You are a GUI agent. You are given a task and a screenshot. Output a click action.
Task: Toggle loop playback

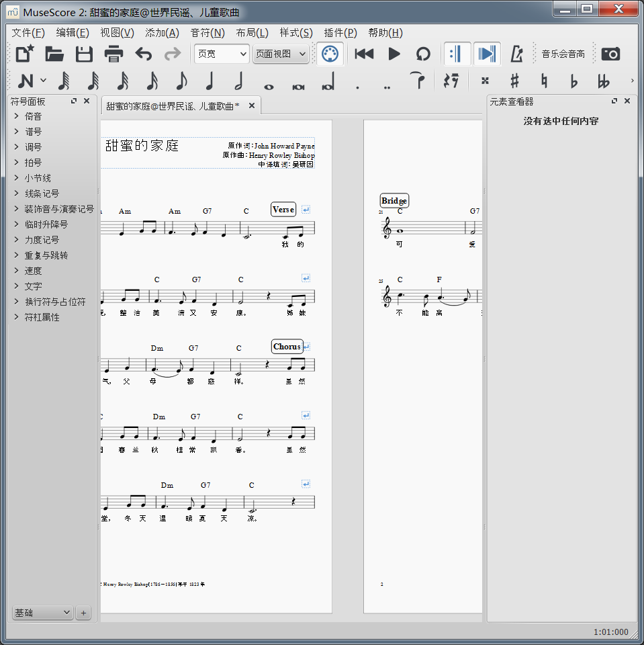pos(423,54)
